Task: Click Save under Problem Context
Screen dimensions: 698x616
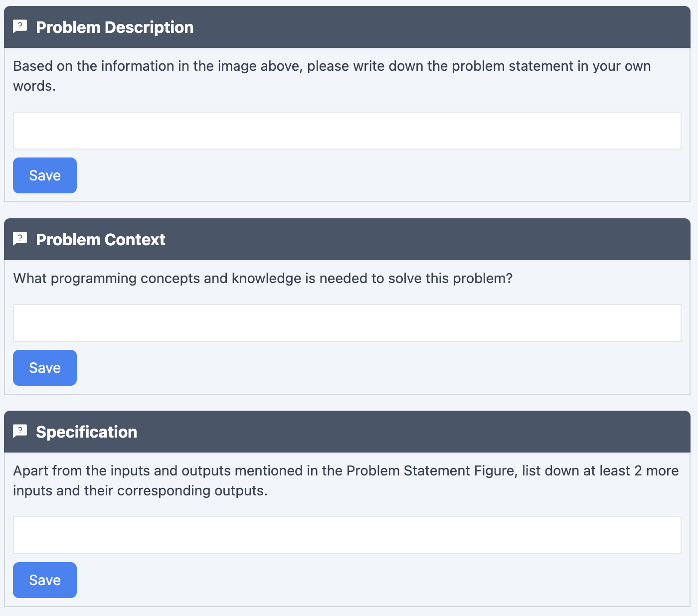Action: [44, 367]
